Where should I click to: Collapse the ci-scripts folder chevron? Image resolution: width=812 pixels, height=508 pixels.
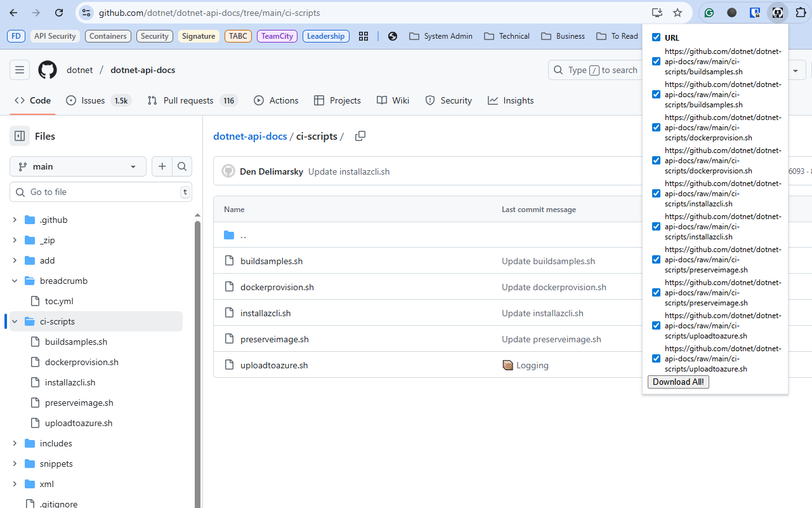pos(15,321)
